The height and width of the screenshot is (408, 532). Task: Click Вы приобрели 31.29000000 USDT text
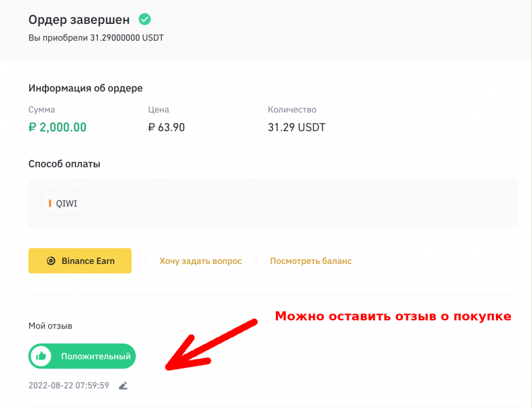pyautogui.click(x=96, y=38)
